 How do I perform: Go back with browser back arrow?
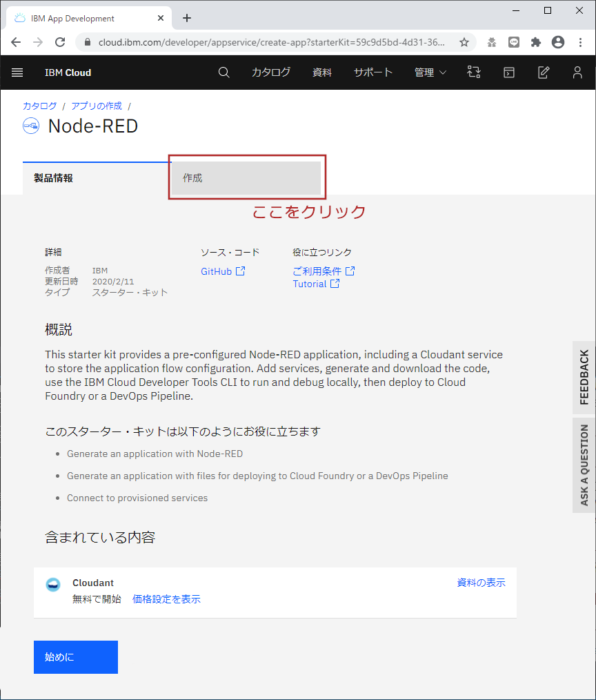(x=16, y=42)
